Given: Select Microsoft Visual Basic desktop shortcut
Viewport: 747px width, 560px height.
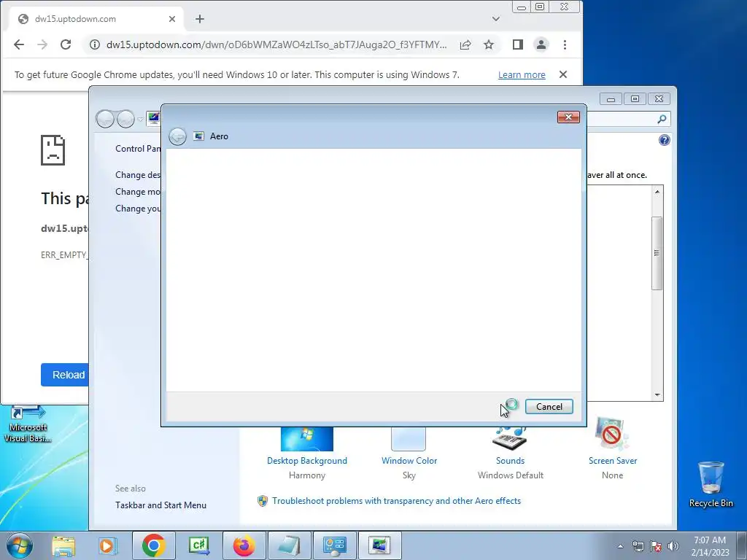Looking at the screenshot, I should 28,424.
